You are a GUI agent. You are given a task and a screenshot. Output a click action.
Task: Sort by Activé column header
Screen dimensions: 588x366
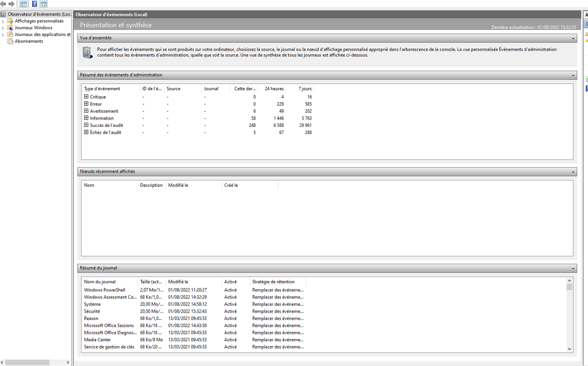pos(236,282)
